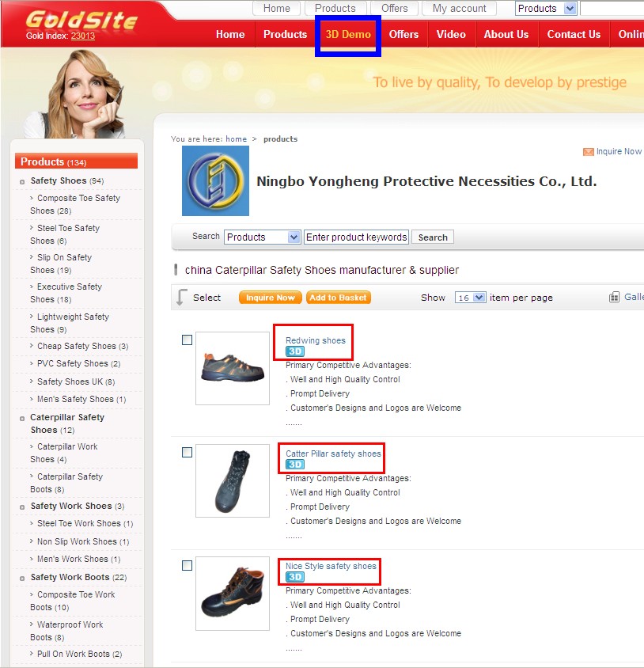Screen dimensions: 644x668
Task: Click the Ningbo Yongheng company logo
Action: pyautogui.click(x=215, y=180)
